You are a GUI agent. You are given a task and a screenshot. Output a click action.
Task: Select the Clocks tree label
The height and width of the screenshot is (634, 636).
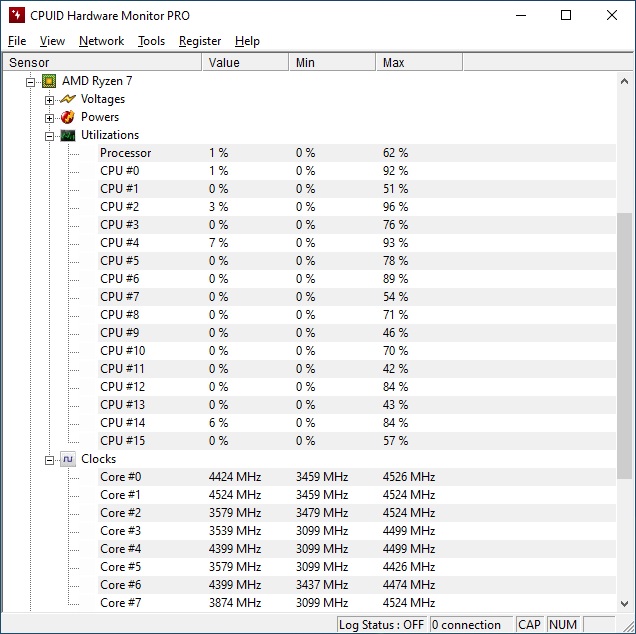point(99,459)
